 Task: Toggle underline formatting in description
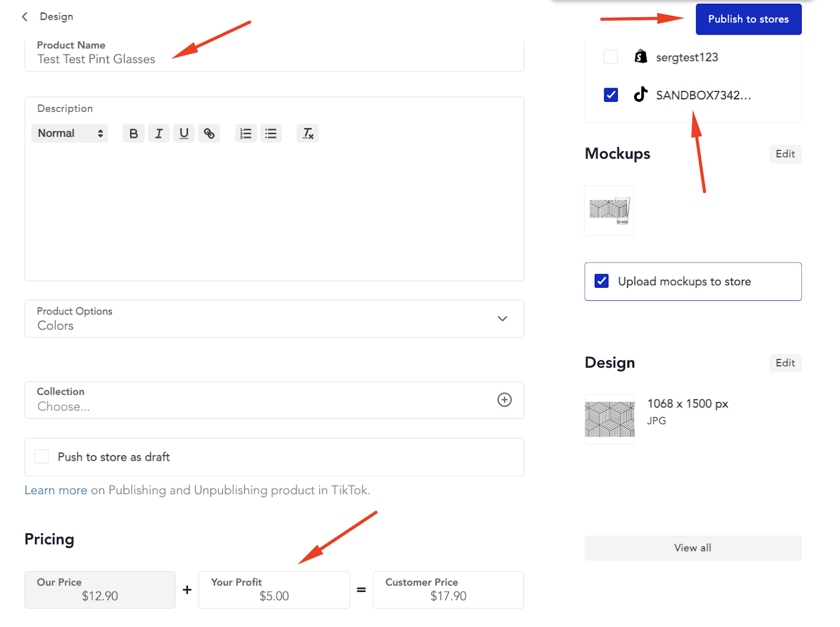tap(184, 133)
